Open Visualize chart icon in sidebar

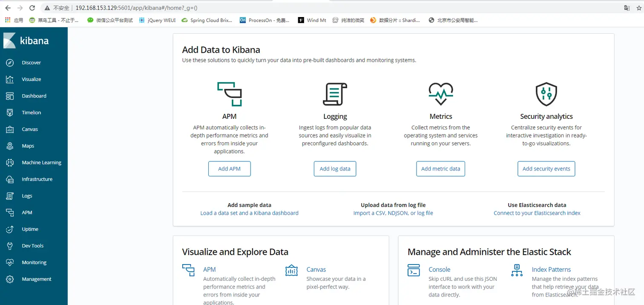pyautogui.click(x=10, y=79)
